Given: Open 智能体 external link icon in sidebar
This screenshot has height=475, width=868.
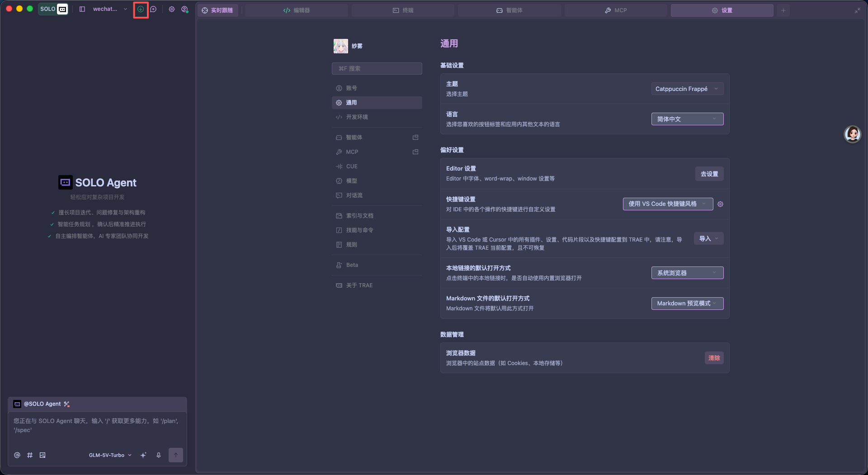Looking at the screenshot, I should point(415,138).
